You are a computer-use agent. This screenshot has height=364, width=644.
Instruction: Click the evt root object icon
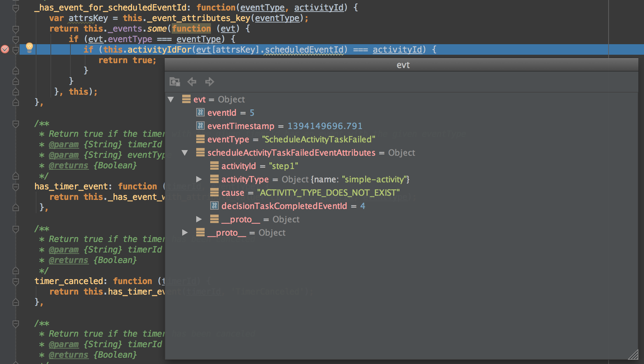(186, 99)
